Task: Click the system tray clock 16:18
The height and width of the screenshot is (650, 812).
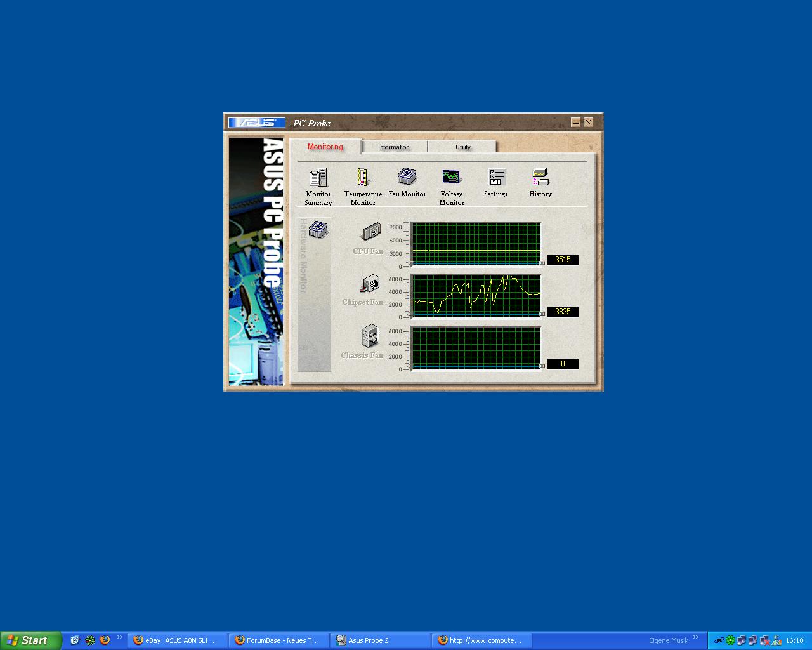Action: (x=794, y=641)
